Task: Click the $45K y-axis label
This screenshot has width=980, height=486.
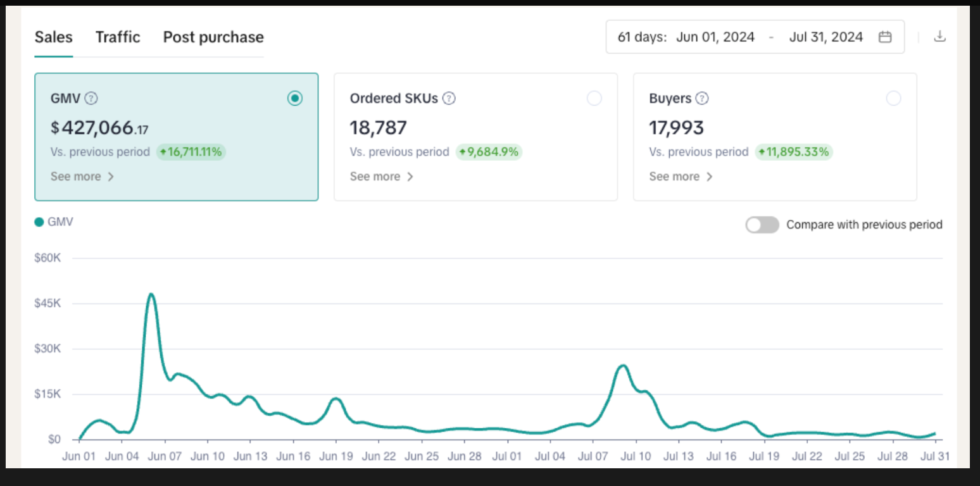Action: click(47, 304)
